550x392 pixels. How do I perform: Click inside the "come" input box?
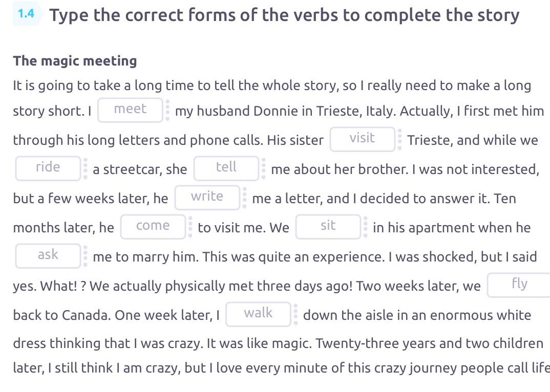pyautogui.click(x=153, y=226)
